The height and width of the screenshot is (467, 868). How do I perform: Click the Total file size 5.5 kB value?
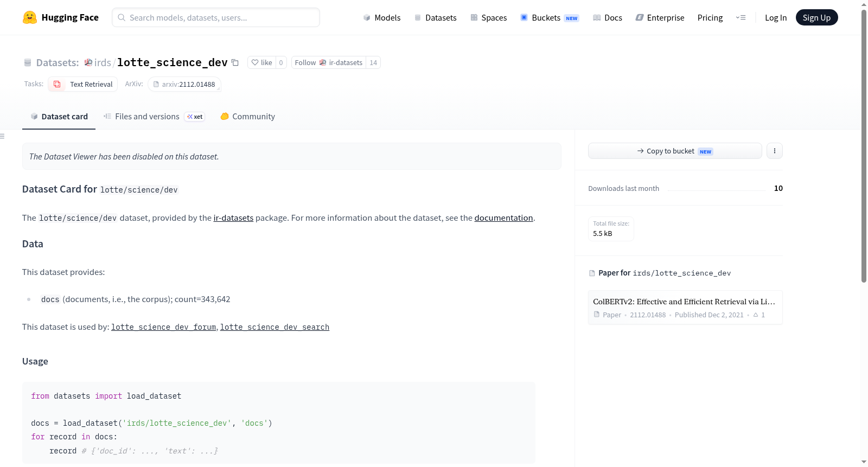tap(602, 233)
